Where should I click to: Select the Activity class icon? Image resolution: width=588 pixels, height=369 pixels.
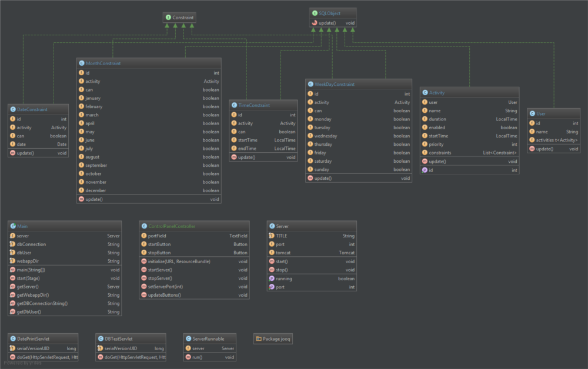pyautogui.click(x=425, y=92)
